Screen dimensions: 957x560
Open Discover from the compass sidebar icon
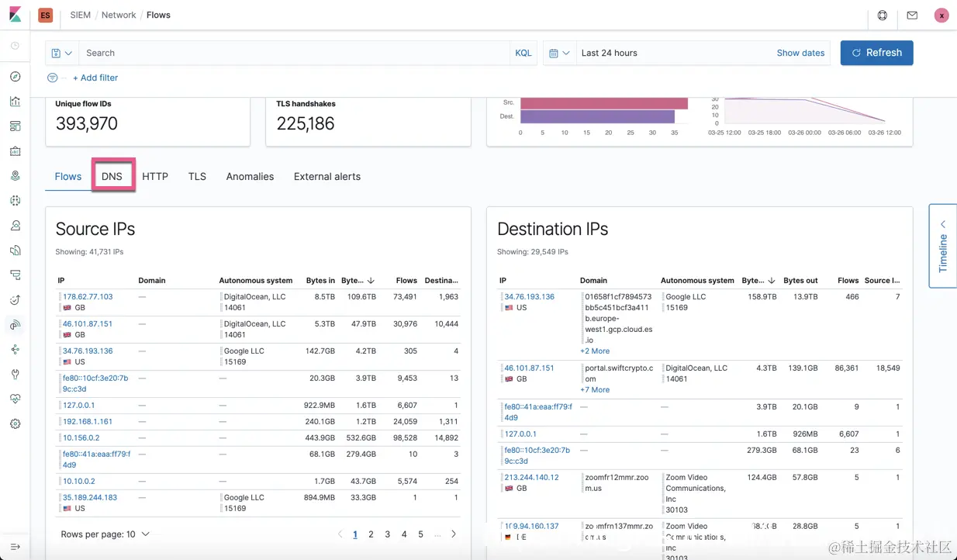[x=15, y=77]
